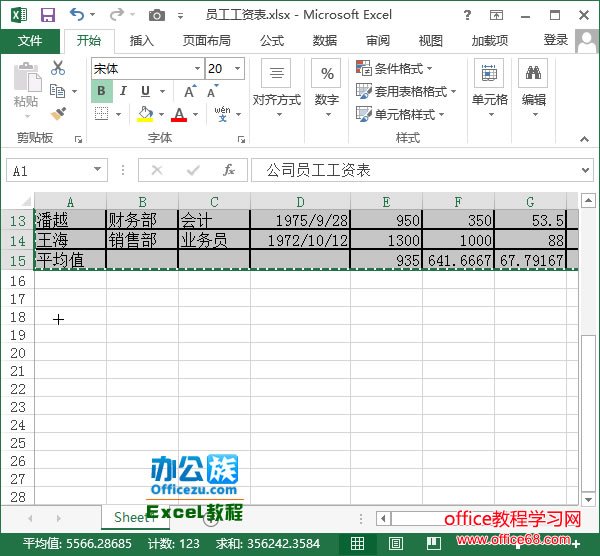The width and height of the screenshot is (600, 556).
Task: Open font color dropdown arrow
Action: [196, 114]
